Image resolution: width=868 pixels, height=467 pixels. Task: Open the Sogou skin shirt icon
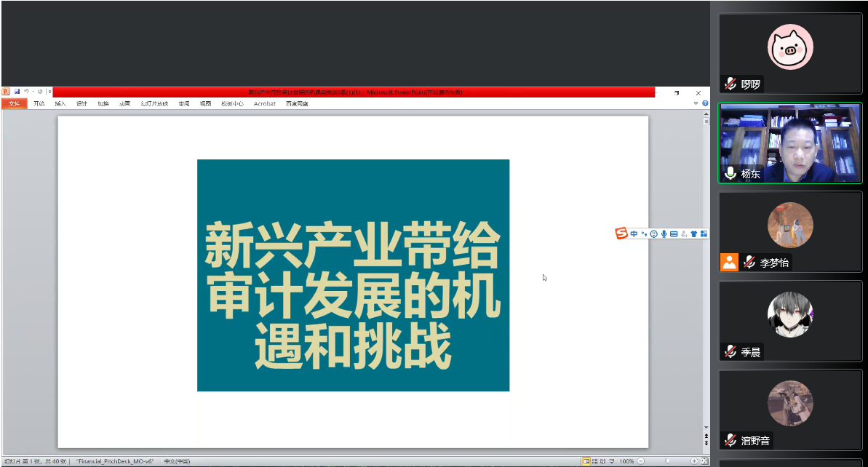(x=694, y=233)
